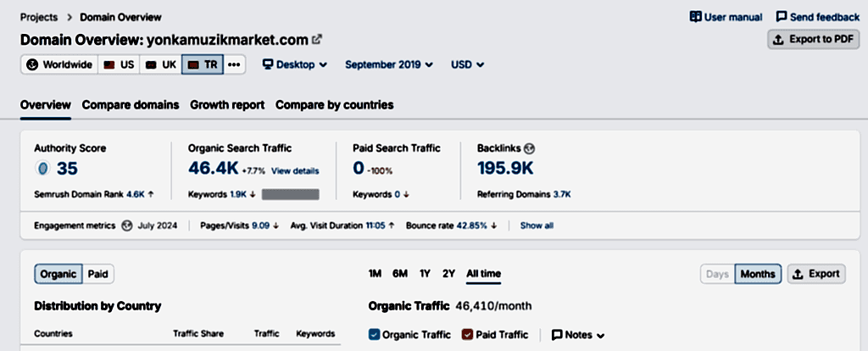Open organic Keywords value 1.9K
This screenshot has width=868, height=351.
point(238,194)
